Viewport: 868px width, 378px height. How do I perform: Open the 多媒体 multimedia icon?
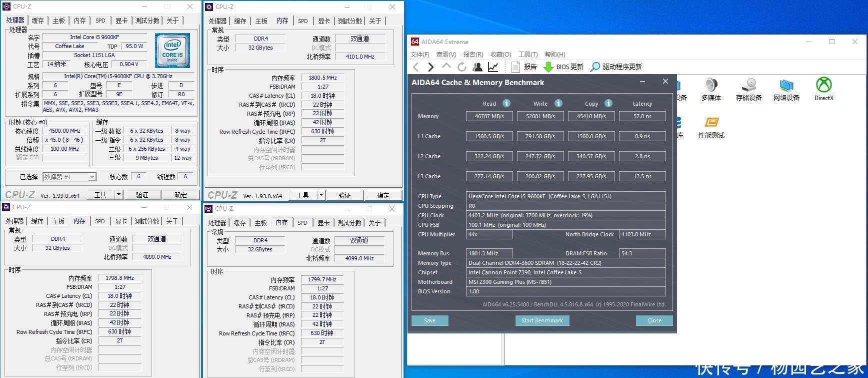(710, 90)
